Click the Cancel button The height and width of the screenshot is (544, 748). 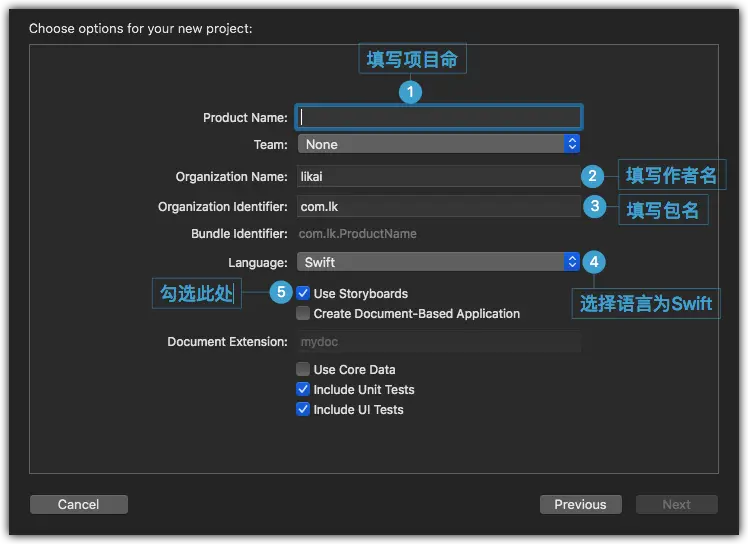79,504
